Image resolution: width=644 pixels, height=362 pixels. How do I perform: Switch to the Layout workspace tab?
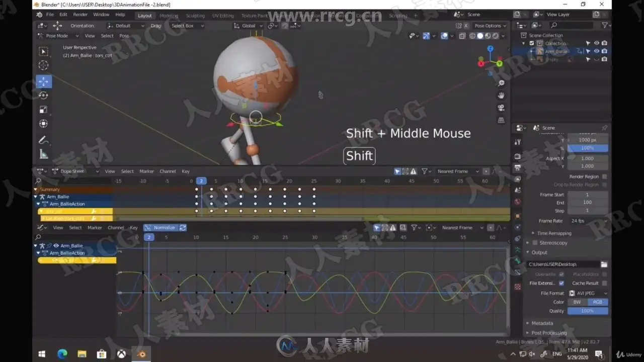click(x=145, y=16)
